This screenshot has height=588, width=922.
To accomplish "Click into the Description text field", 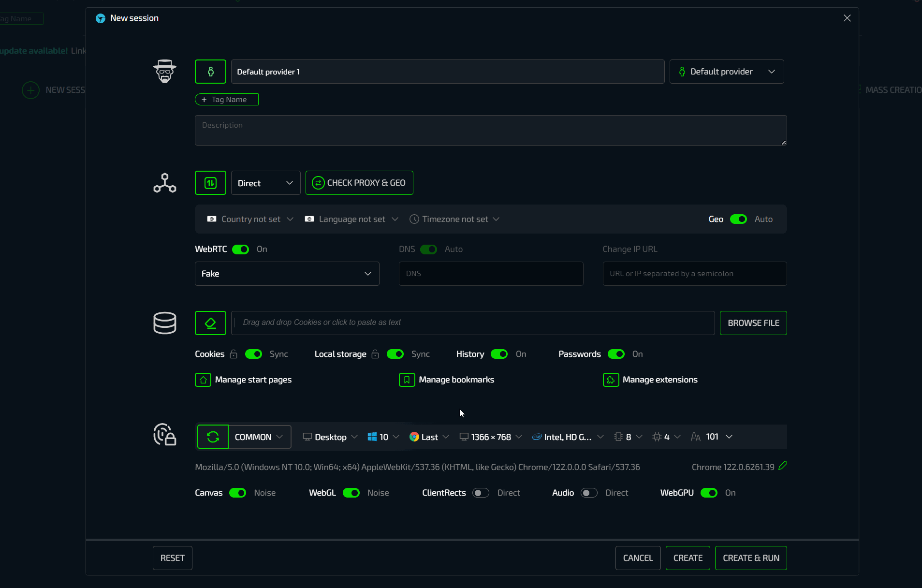I will pos(490,131).
